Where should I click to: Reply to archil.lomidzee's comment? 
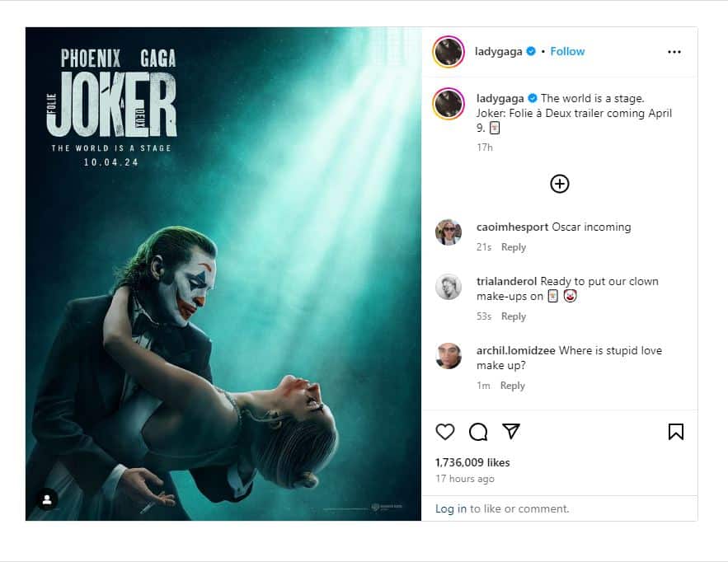tap(512, 386)
